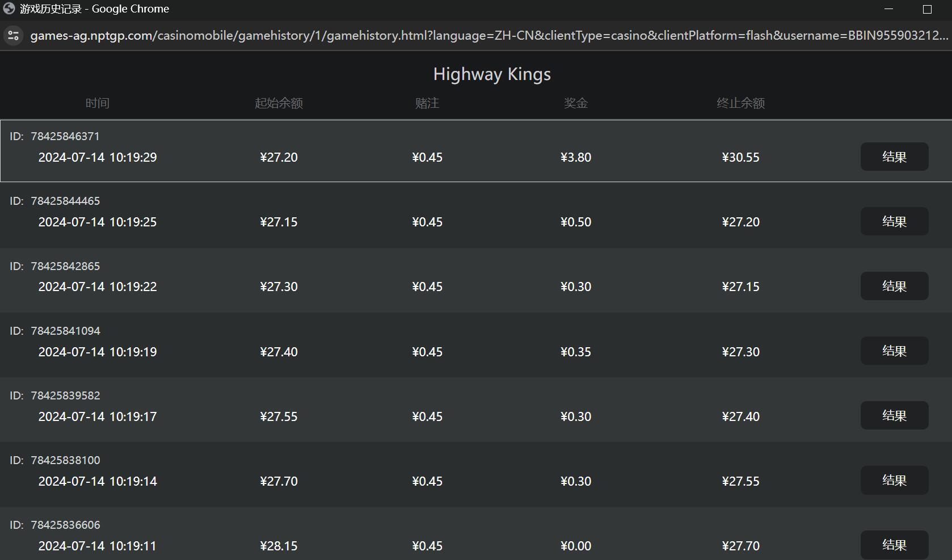Click the Highway Kings game title
Screen dimensions: 952x560
492,74
